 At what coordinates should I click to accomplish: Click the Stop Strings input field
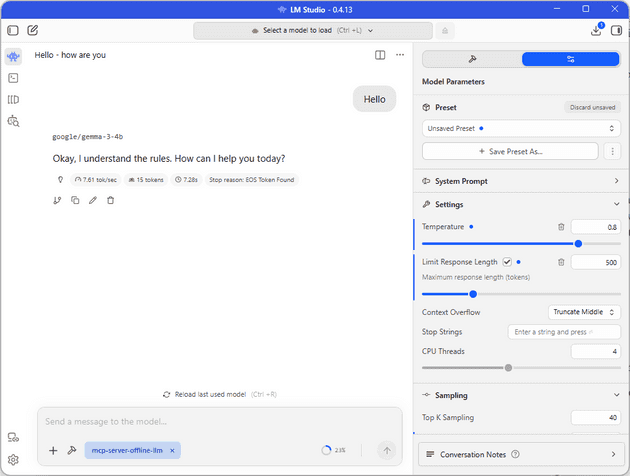(x=564, y=332)
